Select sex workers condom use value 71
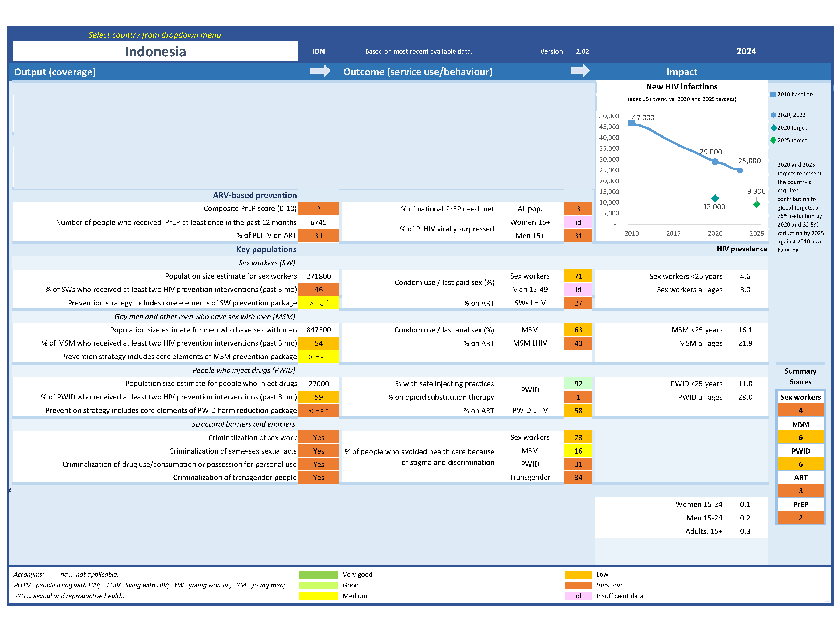The width and height of the screenshot is (840, 630). [578, 276]
